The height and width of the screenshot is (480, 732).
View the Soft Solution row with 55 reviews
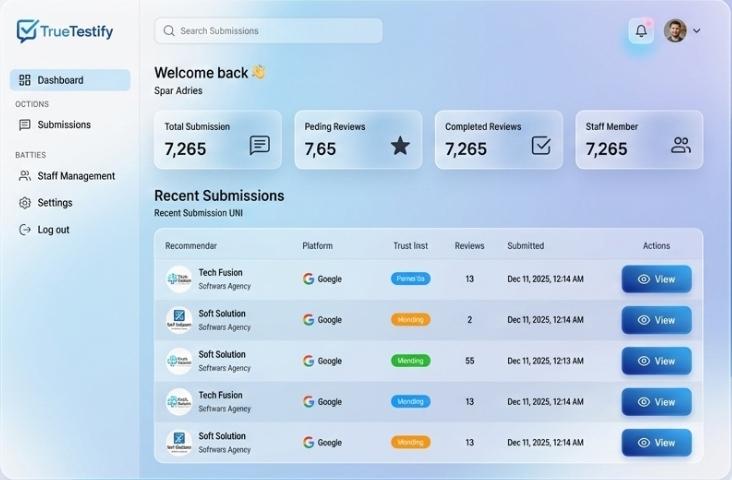(x=656, y=361)
